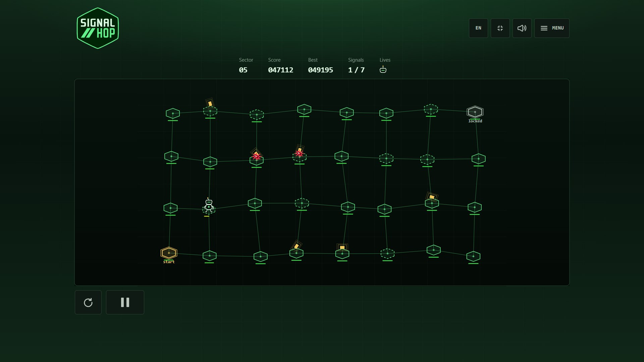Click the score value 047112
The width and height of the screenshot is (644, 362).
point(281,70)
